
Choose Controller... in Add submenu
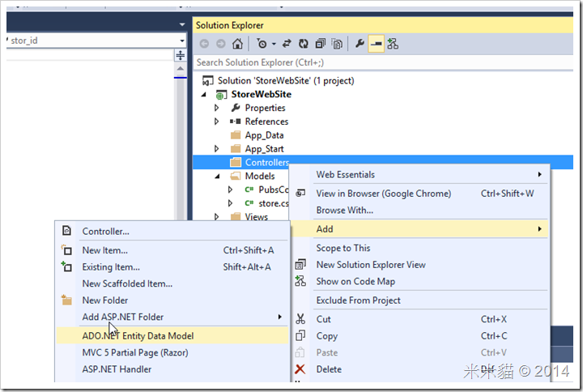[x=172, y=232]
